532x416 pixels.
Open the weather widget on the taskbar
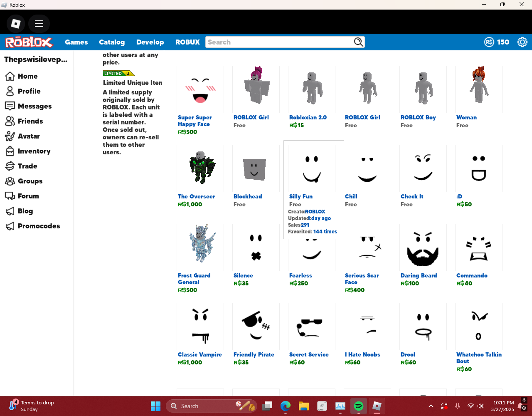point(32,406)
